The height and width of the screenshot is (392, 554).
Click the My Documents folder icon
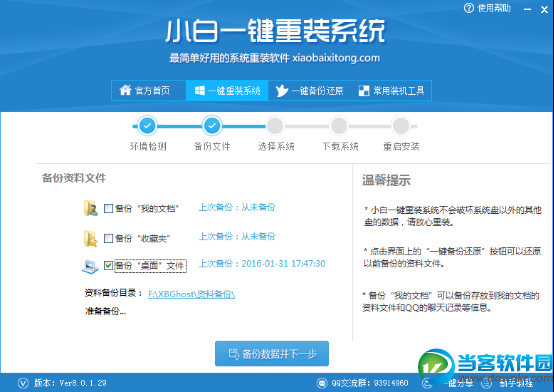click(x=90, y=208)
